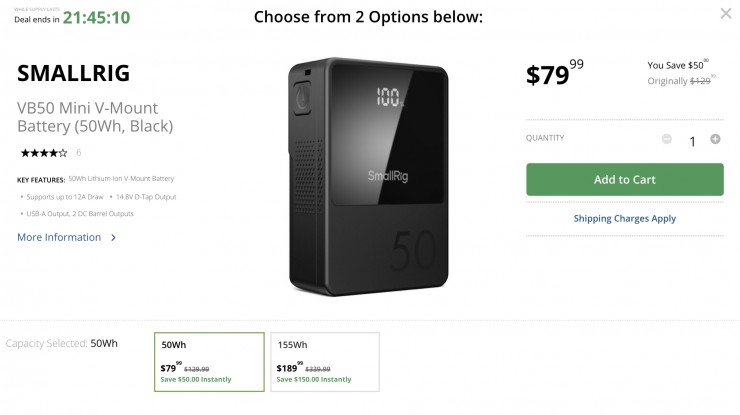The width and height of the screenshot is (740, 415).
Task: Open the More Information link
Action: [x=59, y=237]
